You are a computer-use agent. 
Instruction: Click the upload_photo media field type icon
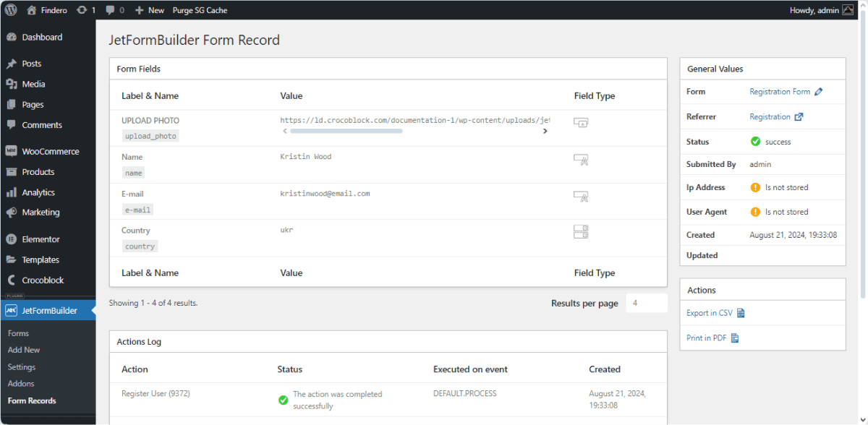pyautogui.click(x=581, y=124)
